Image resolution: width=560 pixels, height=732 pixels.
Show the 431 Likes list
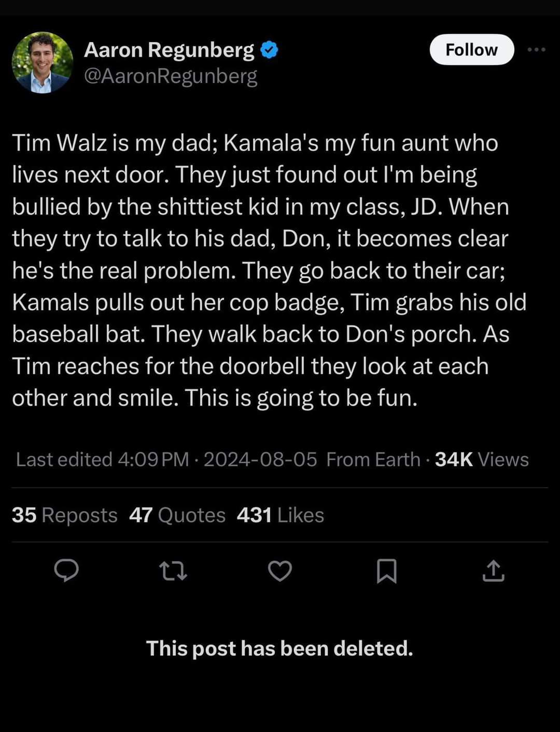click(x=280, y=515)
